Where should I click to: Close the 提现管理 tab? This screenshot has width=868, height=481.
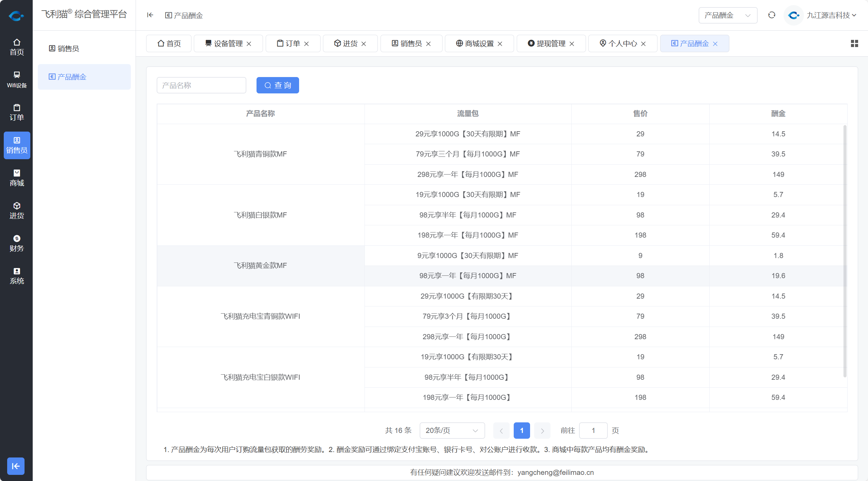click(572, 44)
